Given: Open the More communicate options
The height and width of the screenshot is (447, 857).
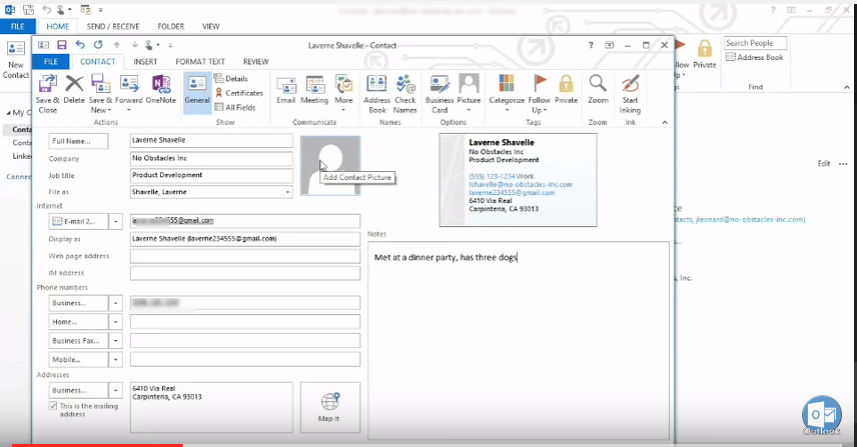Looking at the screenshot, I should tap(343, 94).
